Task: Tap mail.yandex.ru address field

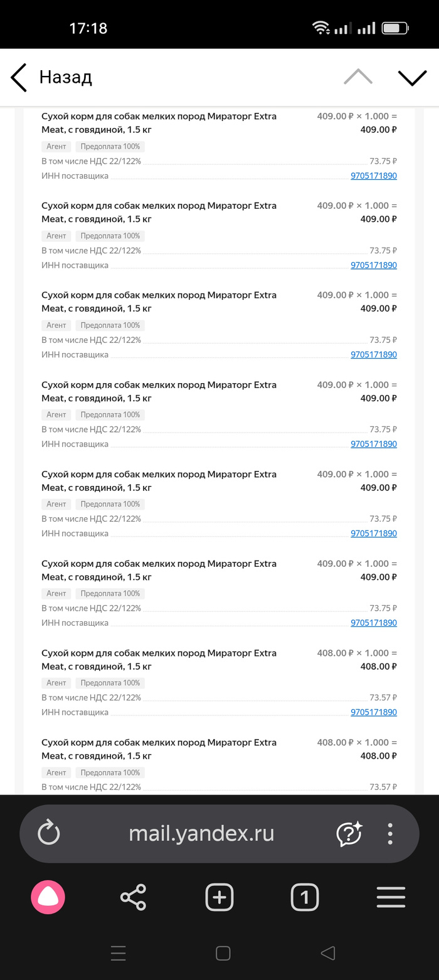Action: [201, 833]
